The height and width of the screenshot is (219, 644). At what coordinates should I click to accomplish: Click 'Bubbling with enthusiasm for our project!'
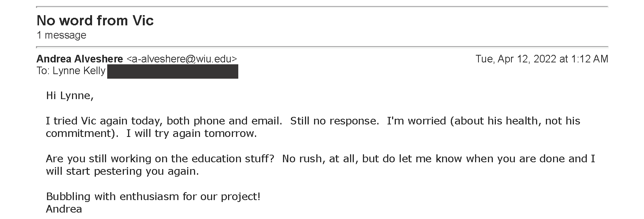(x=153, y=197)
